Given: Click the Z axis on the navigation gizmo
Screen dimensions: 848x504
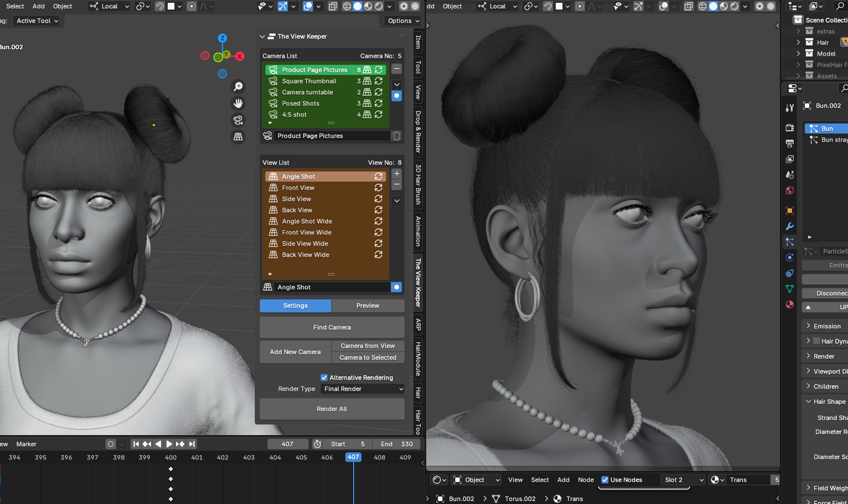Looking at the screenshot, I should coord(222,38).
